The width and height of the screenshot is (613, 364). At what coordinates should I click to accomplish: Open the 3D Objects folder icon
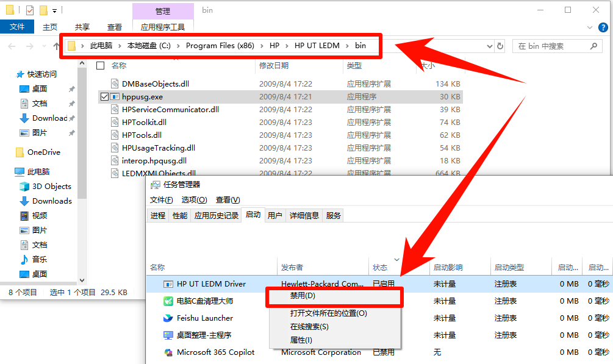point(24,187)
